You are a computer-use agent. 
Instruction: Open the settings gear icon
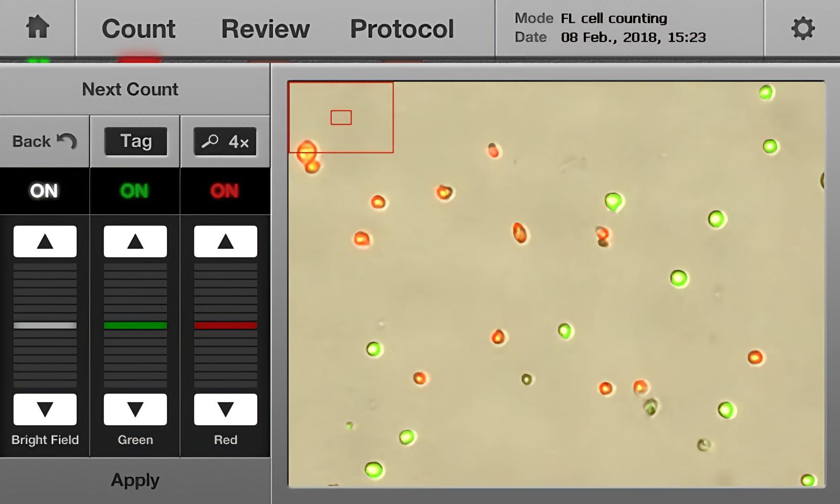click(x=803, y=28)
